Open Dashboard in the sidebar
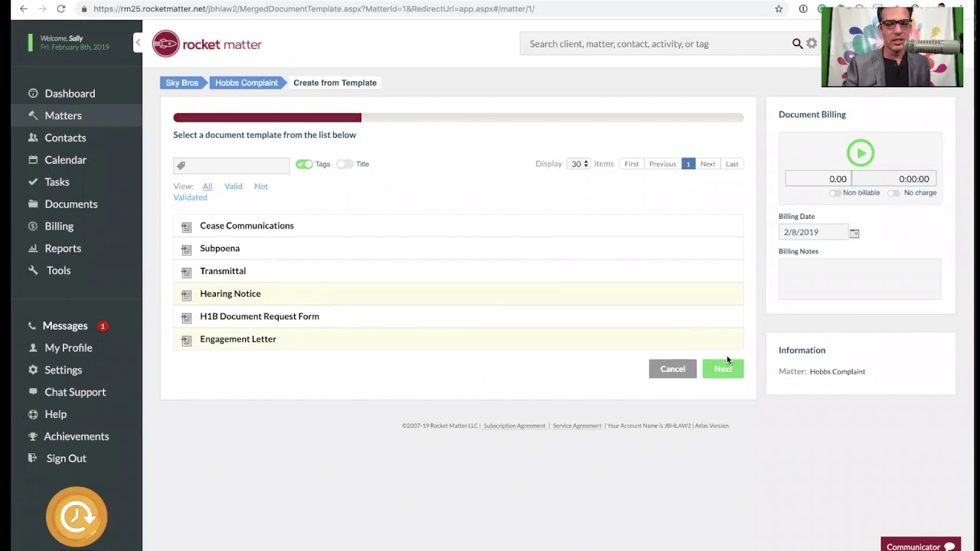This screenshot has height=551, width=980. [70, 93]
